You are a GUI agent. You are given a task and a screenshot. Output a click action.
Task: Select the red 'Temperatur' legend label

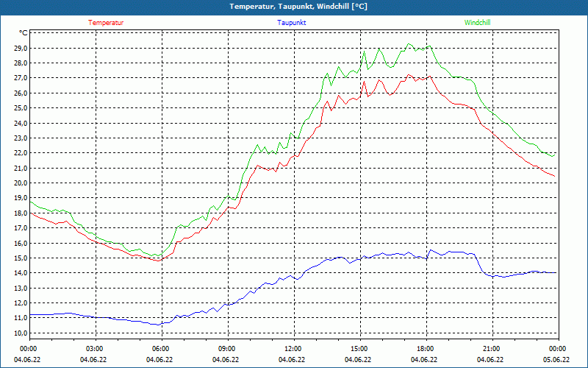pyautogui.click(x=106, y=23)
